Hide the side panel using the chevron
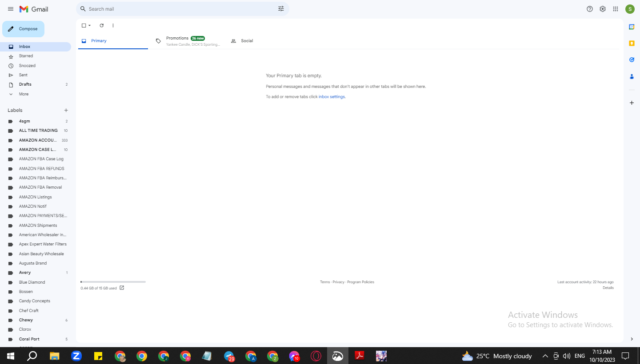The image size is (640, 364). click(x=632, y=339)
